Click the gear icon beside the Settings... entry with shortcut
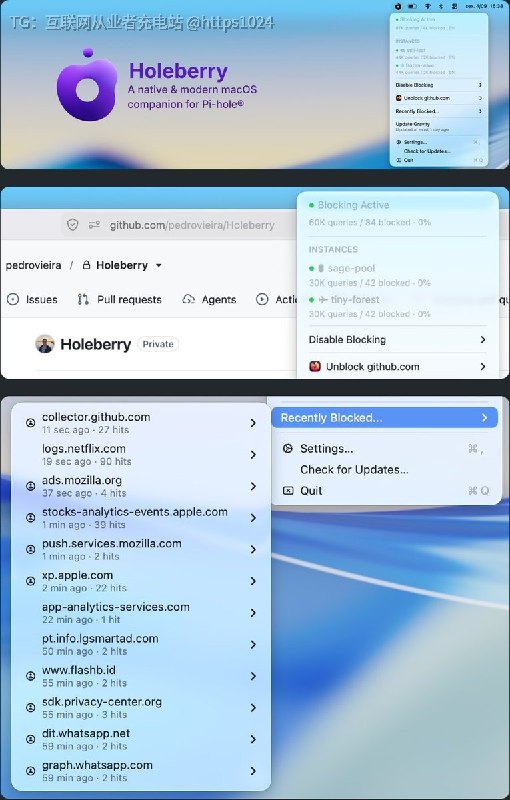510x800 pixels. pos(288,448)
